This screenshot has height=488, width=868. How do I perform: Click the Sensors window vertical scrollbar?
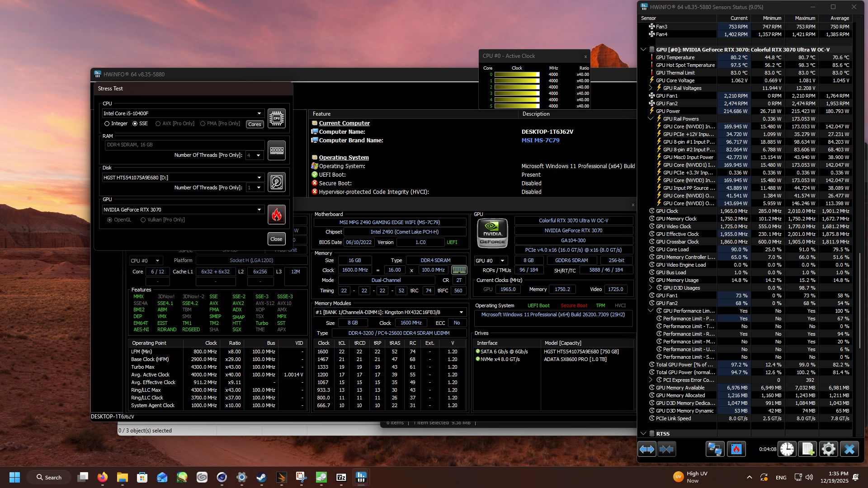click(860, 300)
